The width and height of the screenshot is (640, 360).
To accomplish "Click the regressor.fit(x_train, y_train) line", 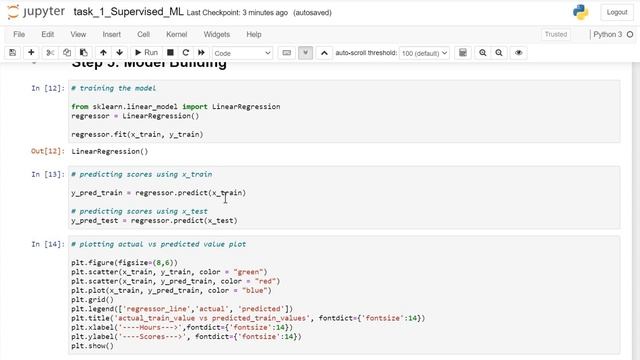I will pos(137,134).
